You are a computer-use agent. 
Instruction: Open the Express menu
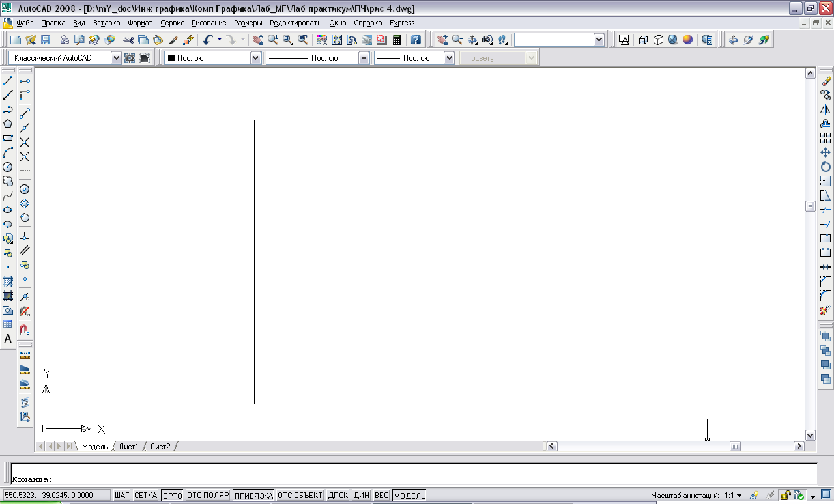coord(402,23)
